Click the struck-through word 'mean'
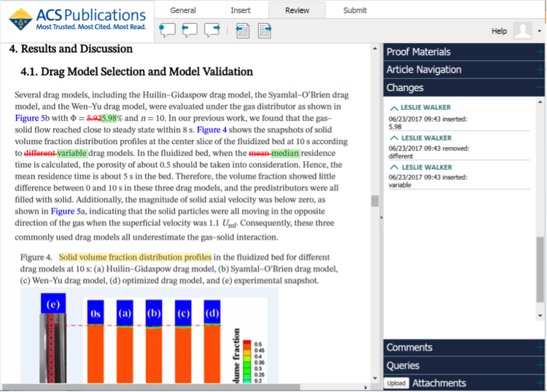This screenshot has width=547, height=392. point(260,153)
